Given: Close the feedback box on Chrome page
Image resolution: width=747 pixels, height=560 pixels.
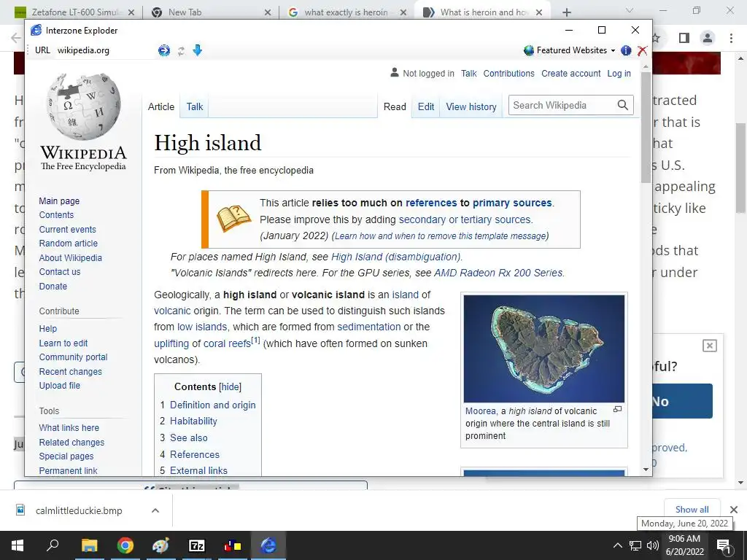Looking at the screenshot, I should click(x=709, y=346).
